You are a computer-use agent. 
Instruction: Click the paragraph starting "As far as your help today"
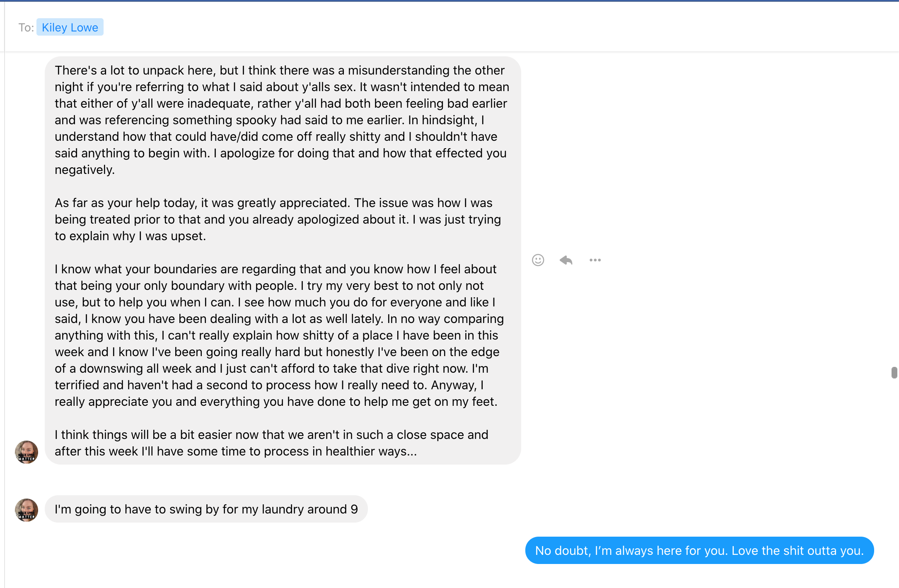point(278,219)
